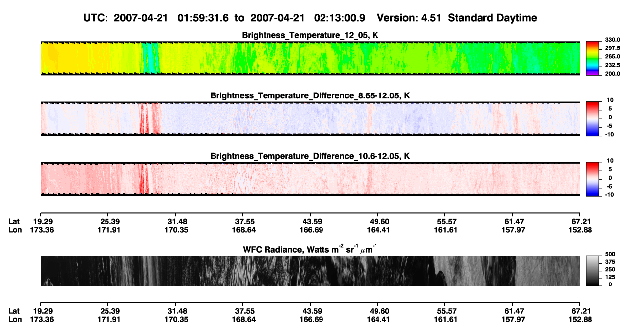Click longitude 166.69 on the bottom axis
The height and width of the screenshot is (330, 644).
tap(312, 320)
